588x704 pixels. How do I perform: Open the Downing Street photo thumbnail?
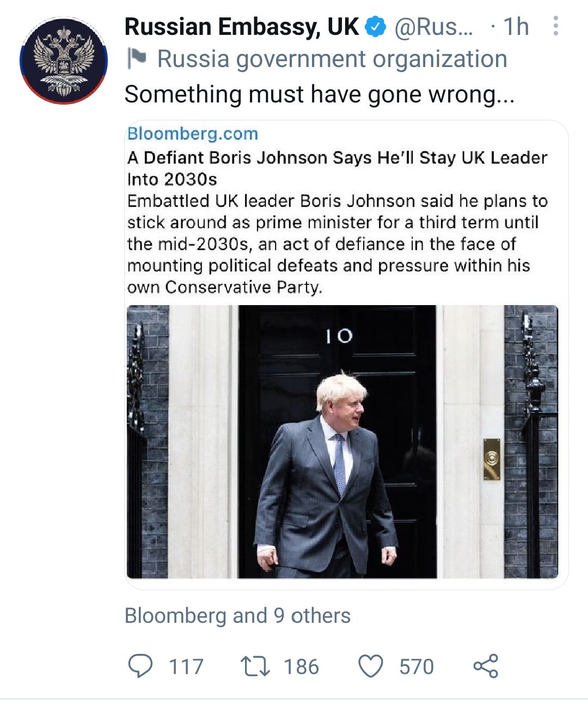click(342, 441)
